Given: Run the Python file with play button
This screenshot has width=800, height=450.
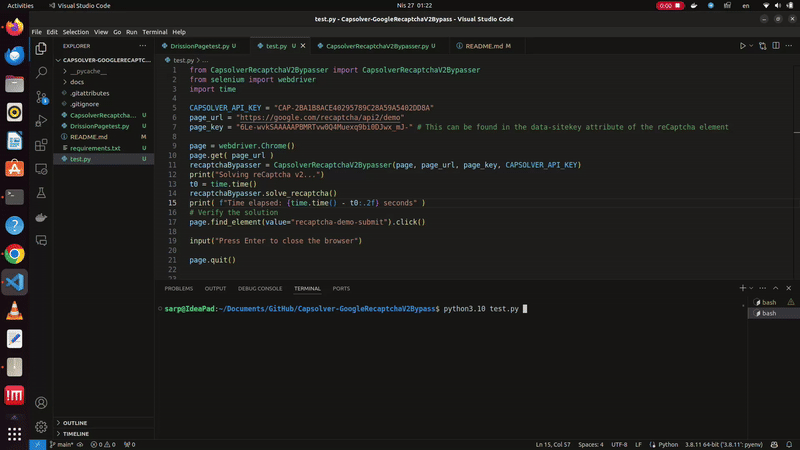Looking at the screenshot, I should tap(742, 46).
